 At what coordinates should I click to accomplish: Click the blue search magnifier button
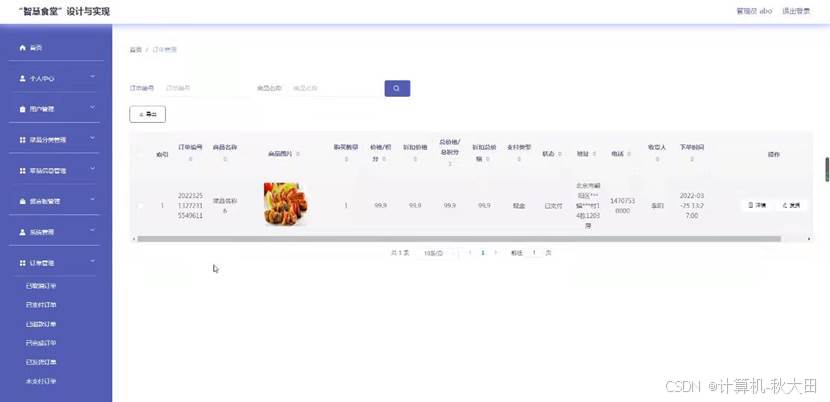pos(397,88)
